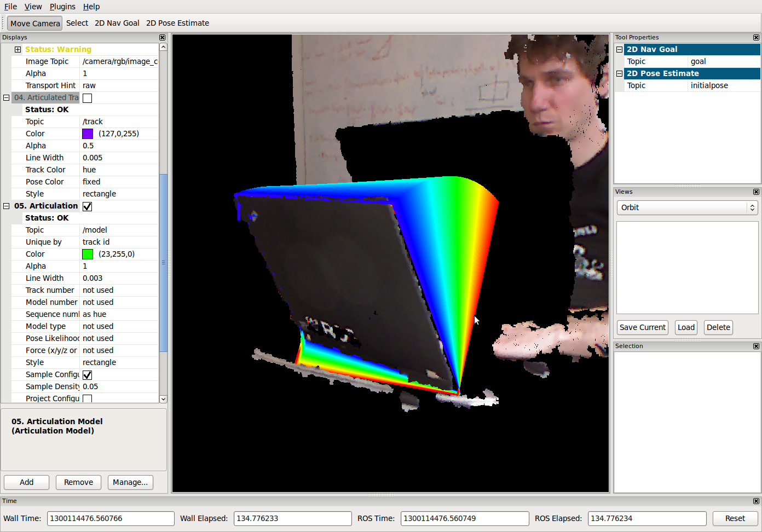Viewport: 762px width, 532px height.
Task: Close the Displays panel
Action: [x=162, y=38]
